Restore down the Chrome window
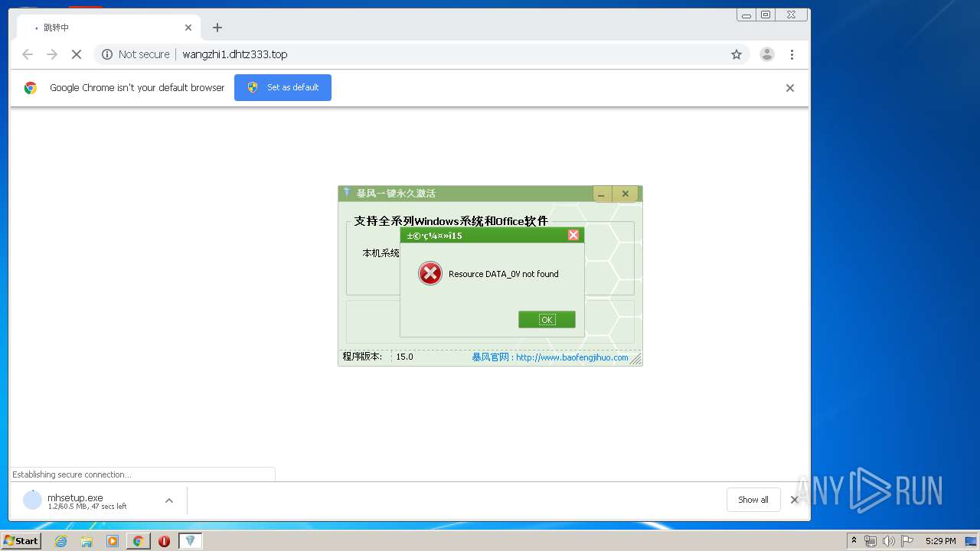Viewport: 980px width, 551px height. coord(766,15)
